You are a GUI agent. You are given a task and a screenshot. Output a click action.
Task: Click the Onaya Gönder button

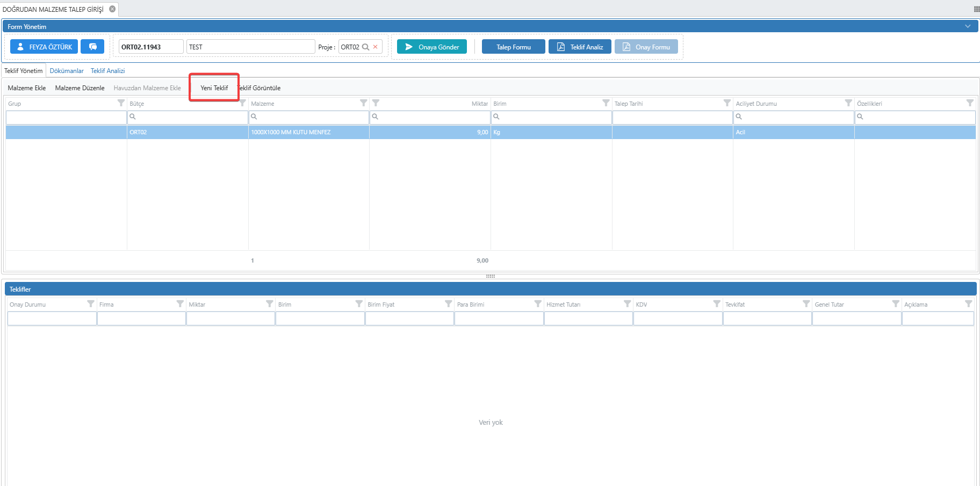(x=432, y=47)
